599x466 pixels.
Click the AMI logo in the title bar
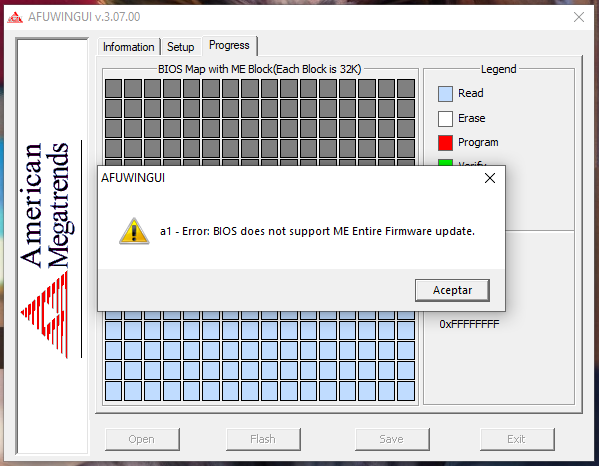[15, 17]
